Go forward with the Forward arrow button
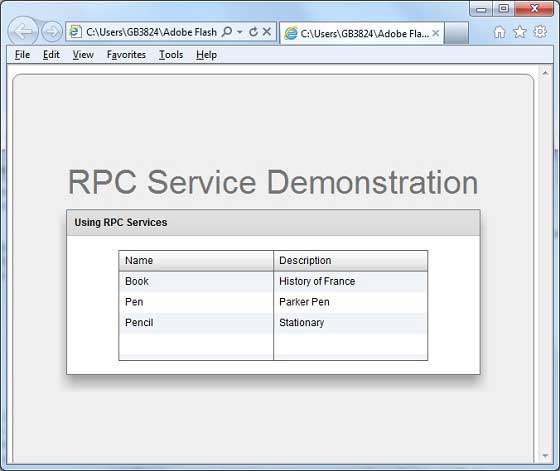The width and height of the screenshot is (560, 471). [52, 32]
